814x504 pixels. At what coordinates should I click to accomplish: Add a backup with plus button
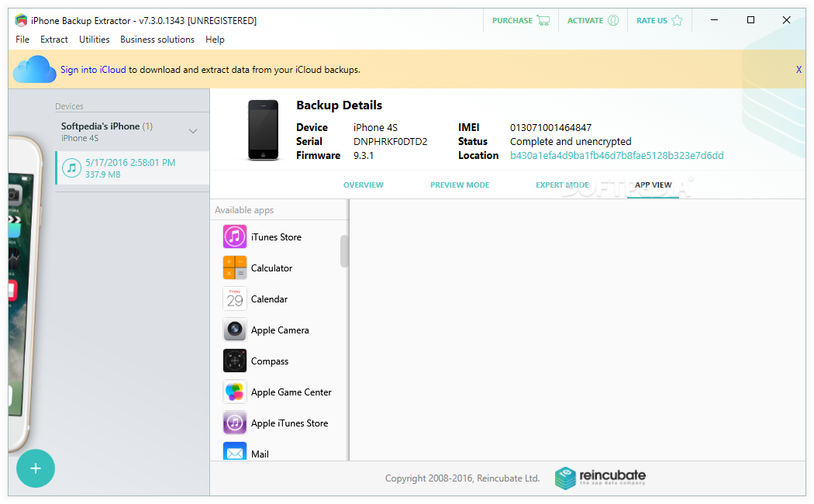point(36,468)
